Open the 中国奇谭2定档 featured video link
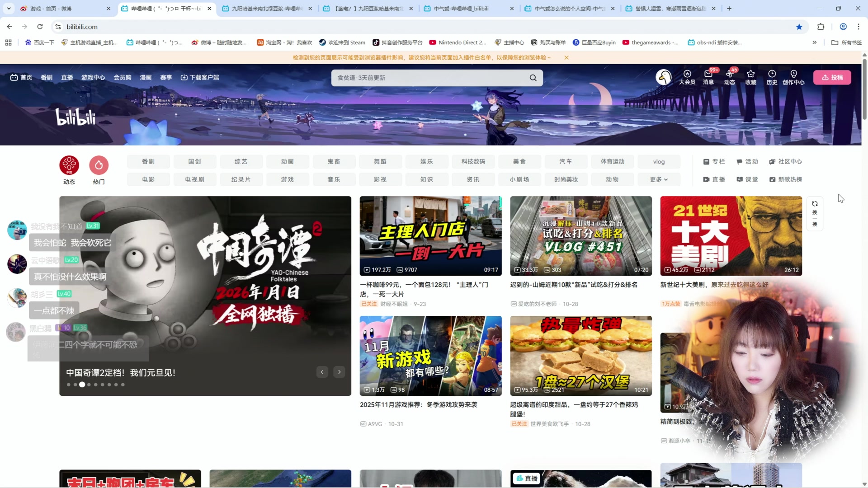 point(120,372)
